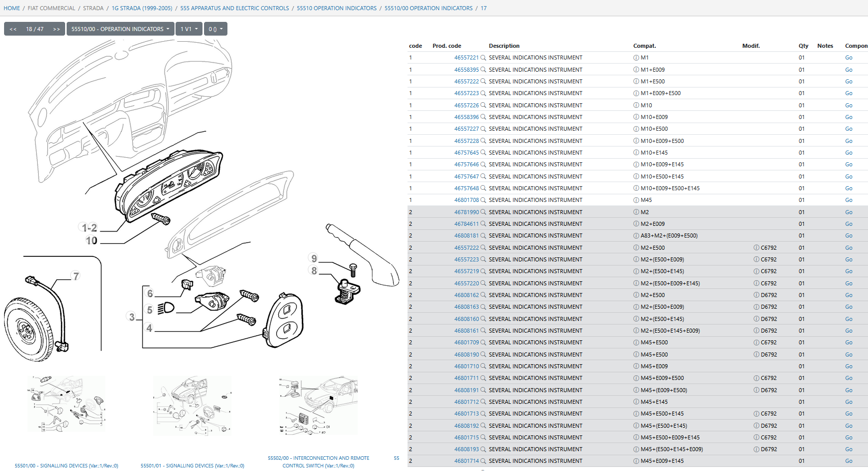This screenshot has height=471, width=868.
Task: Click search icon beside part 46757648
Action: point(483,188)
